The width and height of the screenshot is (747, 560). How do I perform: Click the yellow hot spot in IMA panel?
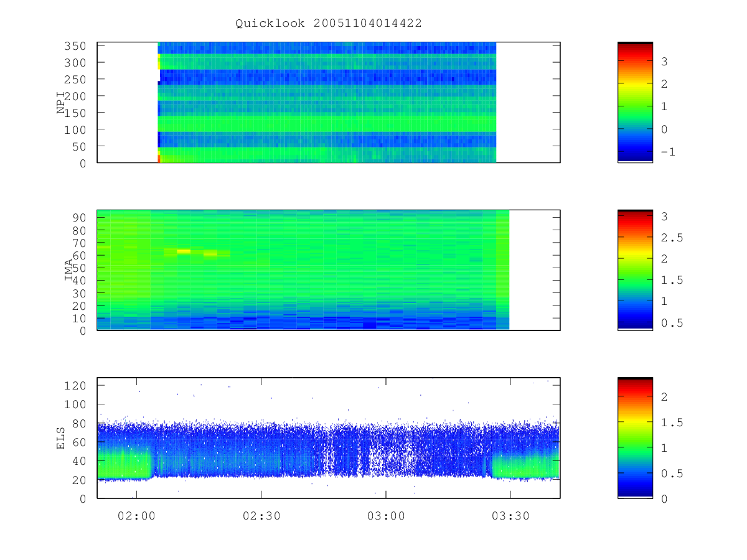[x=184, y=251]
